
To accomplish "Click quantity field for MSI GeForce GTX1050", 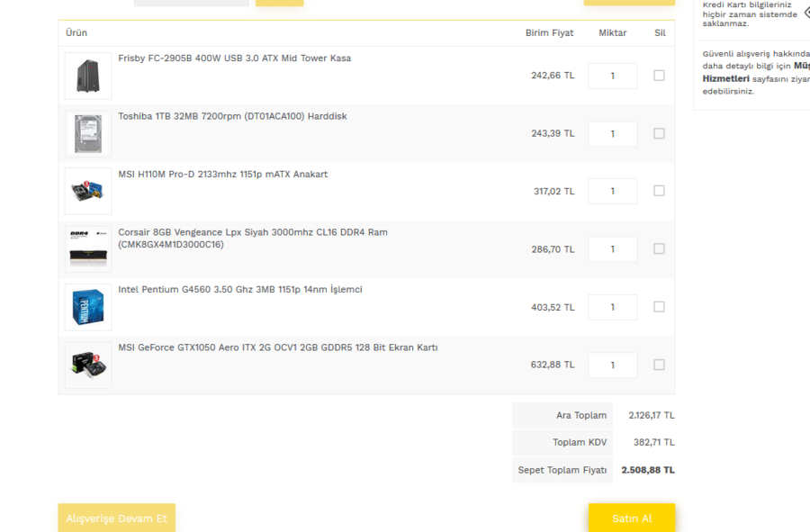I will coord(613,365).
